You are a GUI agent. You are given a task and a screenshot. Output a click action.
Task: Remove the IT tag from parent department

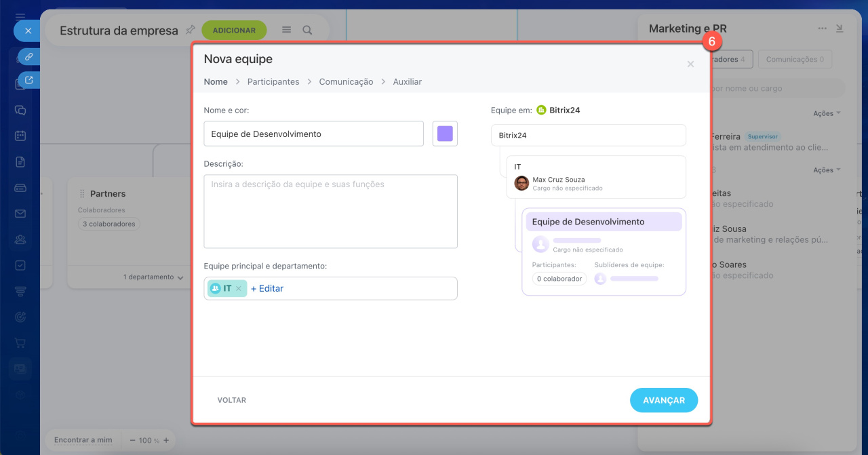point(238,289)
